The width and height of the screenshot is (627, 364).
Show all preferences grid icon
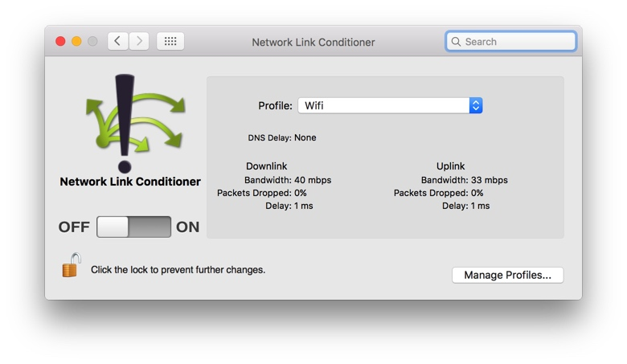pos(170,41)
